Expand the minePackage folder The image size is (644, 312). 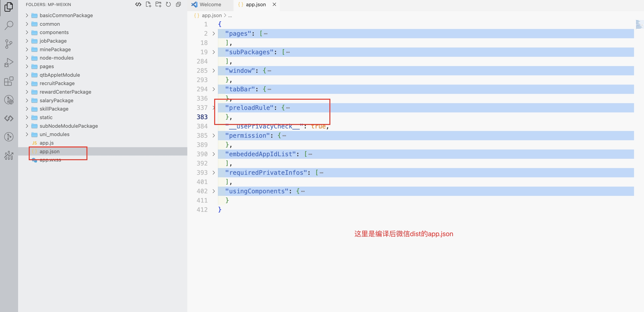[x=27, y=49]
